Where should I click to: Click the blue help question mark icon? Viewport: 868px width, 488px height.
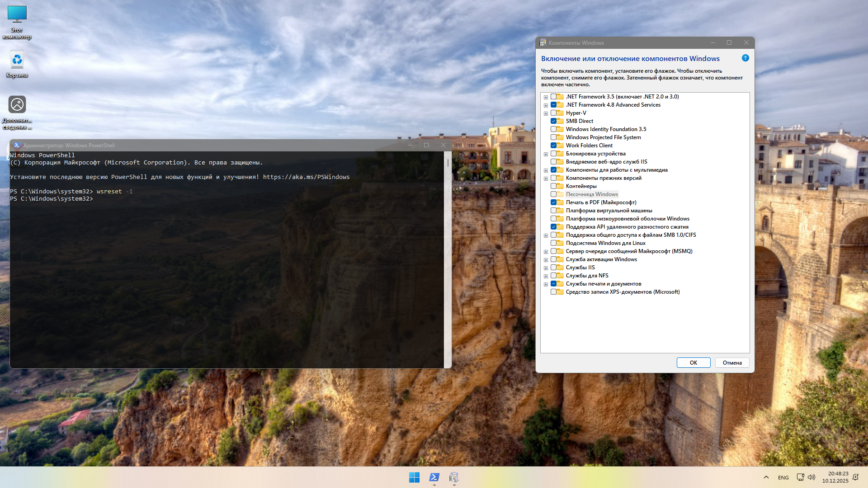pos(745,58)
